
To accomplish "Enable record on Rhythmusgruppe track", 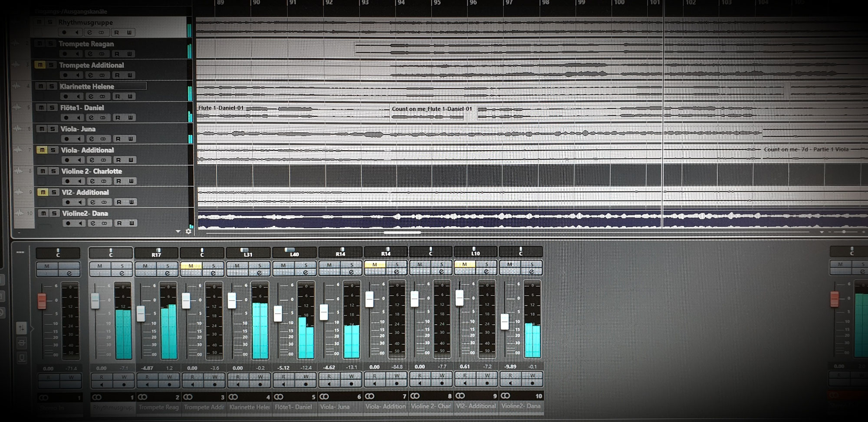I will click(64, 33).
